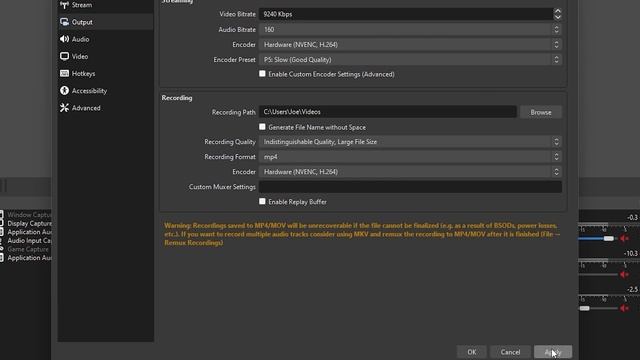Screen dimensions: 640x360
Task: Open the Streaming section Encoder dropdown
Action: tap(410, 44)
